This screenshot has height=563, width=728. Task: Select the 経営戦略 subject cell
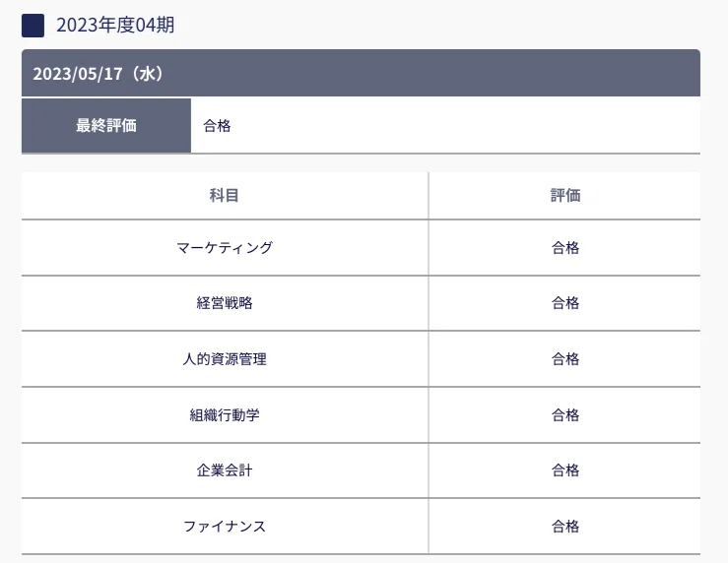pos(225,303)
